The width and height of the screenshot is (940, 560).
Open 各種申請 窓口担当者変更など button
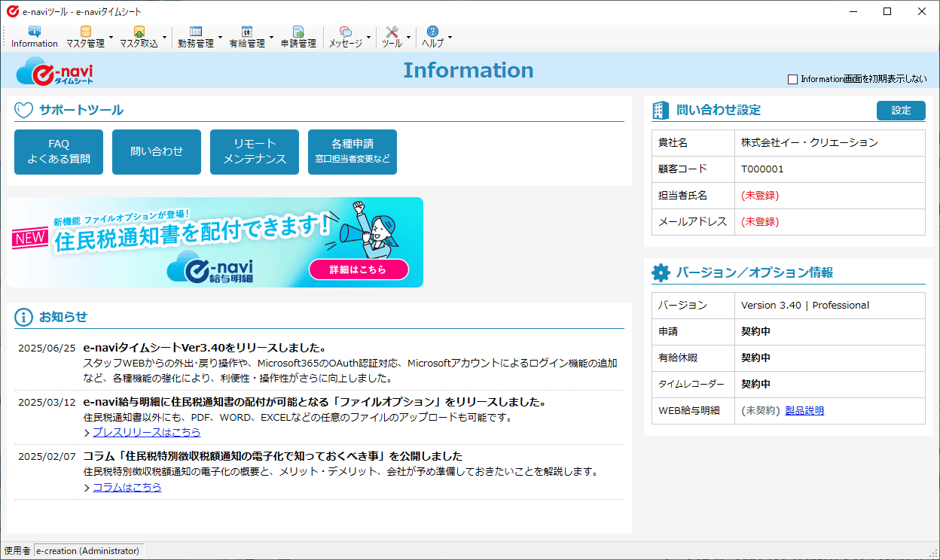coord(352,152)
